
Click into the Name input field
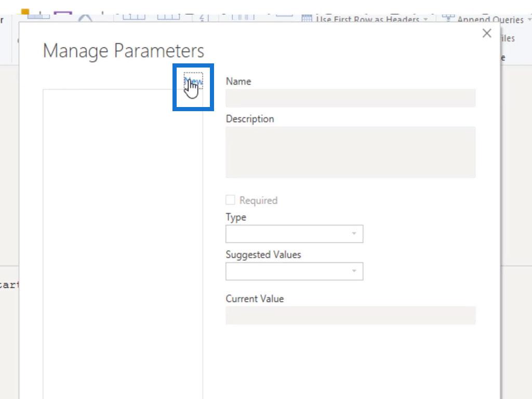350,98
